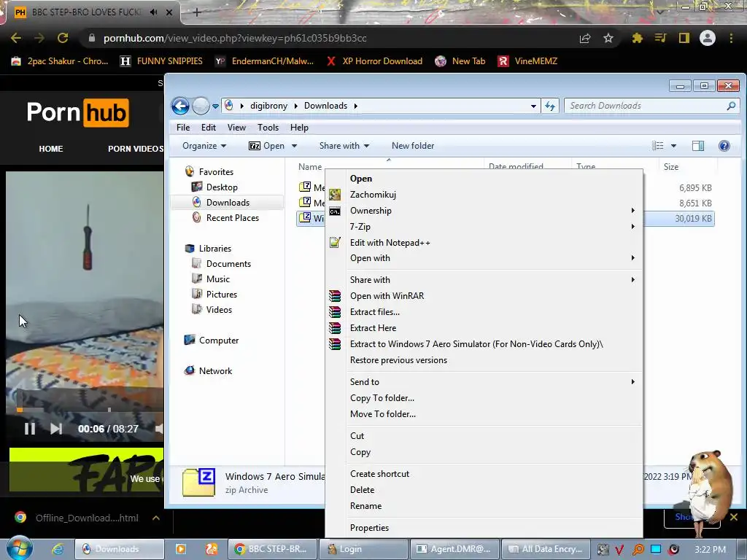This screenshot has width=747, height=560.
Task: Choose Extract files... in context menu
Action: 485,312
